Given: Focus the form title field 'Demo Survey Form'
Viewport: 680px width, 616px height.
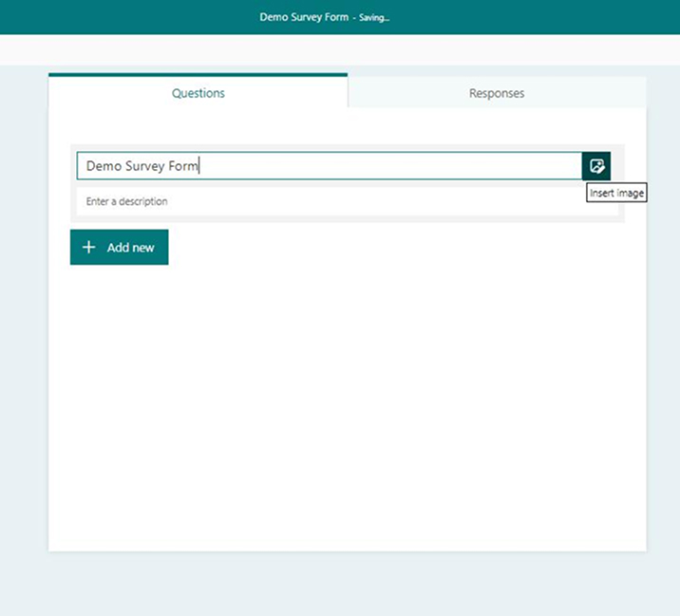Looking at the screenshot, I should pyautogui.click(x=330, y=165).
